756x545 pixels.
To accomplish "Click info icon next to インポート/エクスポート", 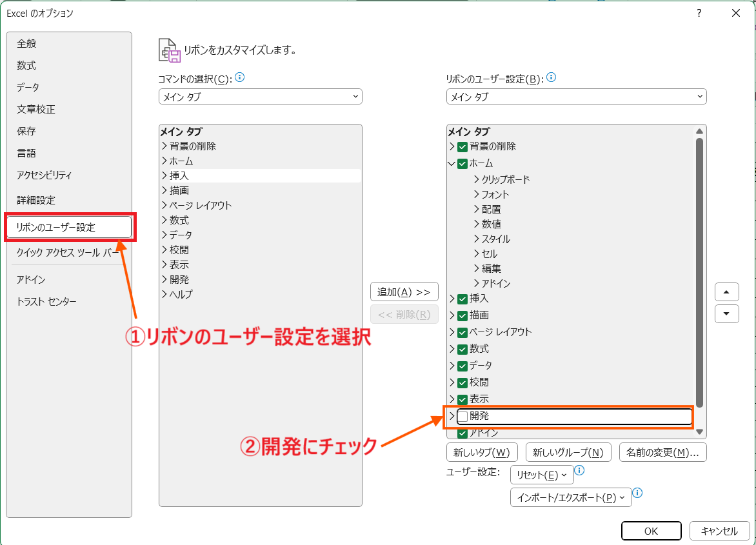I will click(x=637, y=493).
